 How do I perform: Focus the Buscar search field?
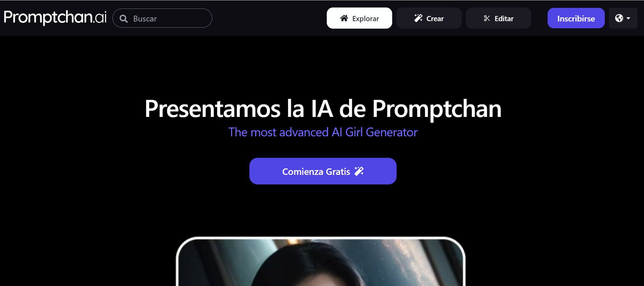(x=162, y=18)
